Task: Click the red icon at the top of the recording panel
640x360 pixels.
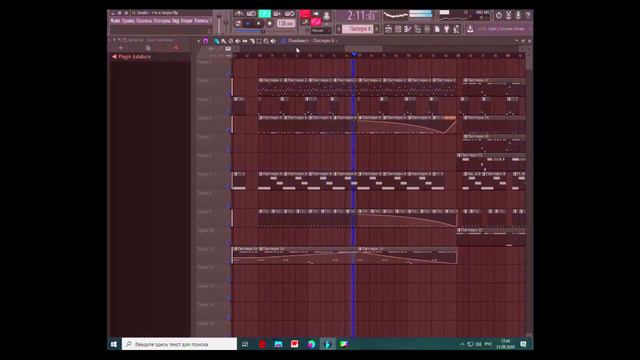Action: (x=305, y=14)
